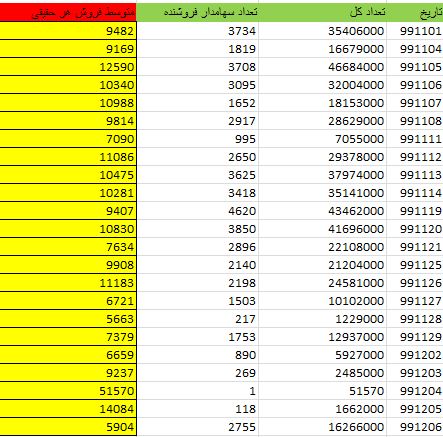Click date cell 991101

tap(415, 31)
